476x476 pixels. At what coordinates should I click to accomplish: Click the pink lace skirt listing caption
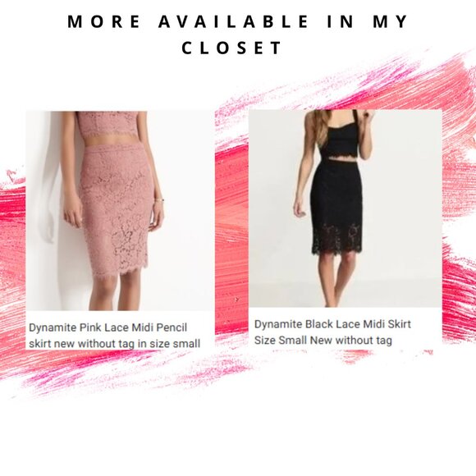[x=114, y=336]
